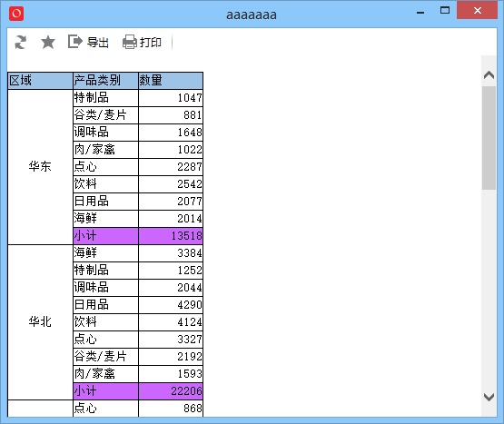This screenshot has height=424, width=504.
Task: Select 小计 label in 华北 group
Action: point(105,391)
